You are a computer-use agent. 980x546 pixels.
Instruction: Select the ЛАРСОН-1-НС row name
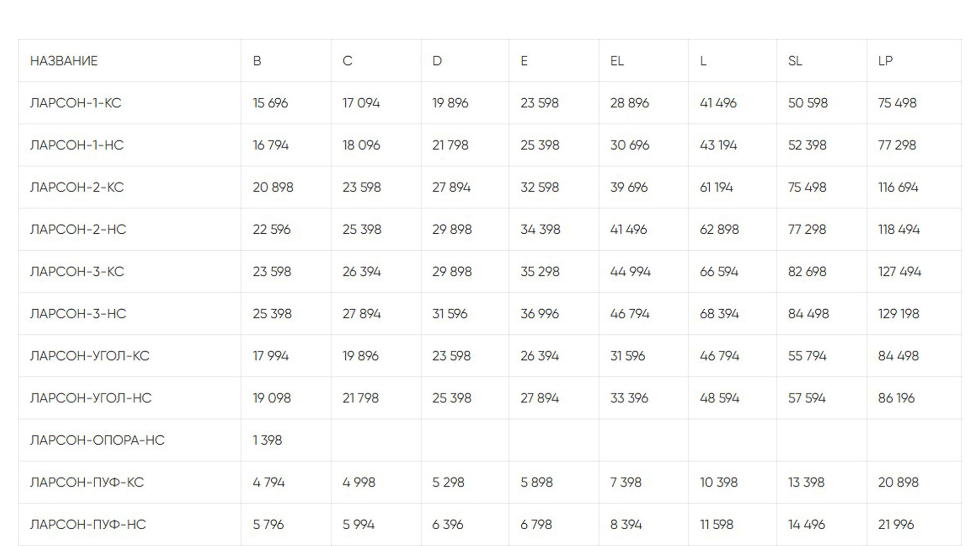tap(77, 145)
